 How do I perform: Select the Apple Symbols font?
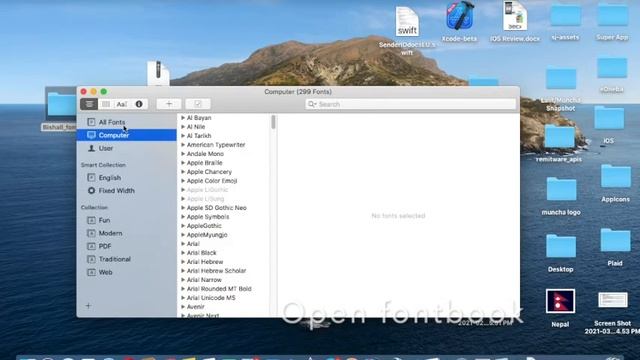coord(208,217)
